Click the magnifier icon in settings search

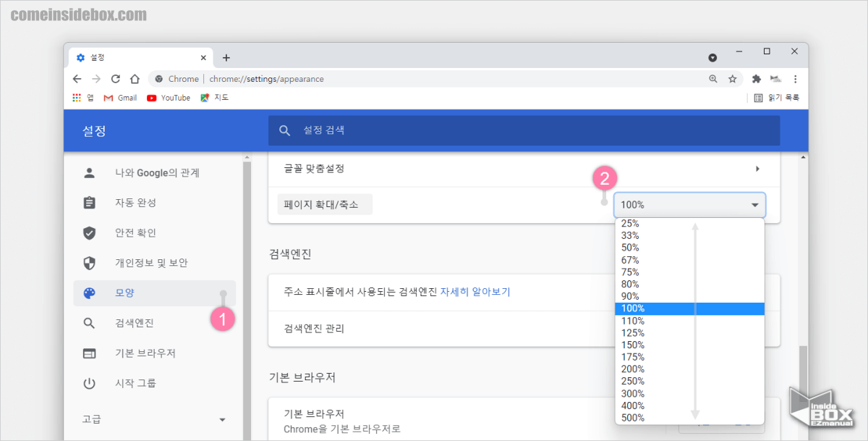(285, 130)
